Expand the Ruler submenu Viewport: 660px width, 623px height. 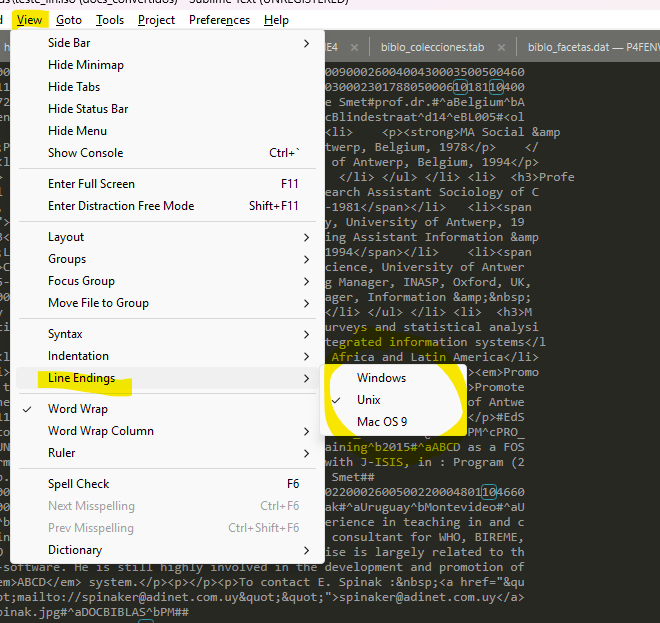coord(62,453)
